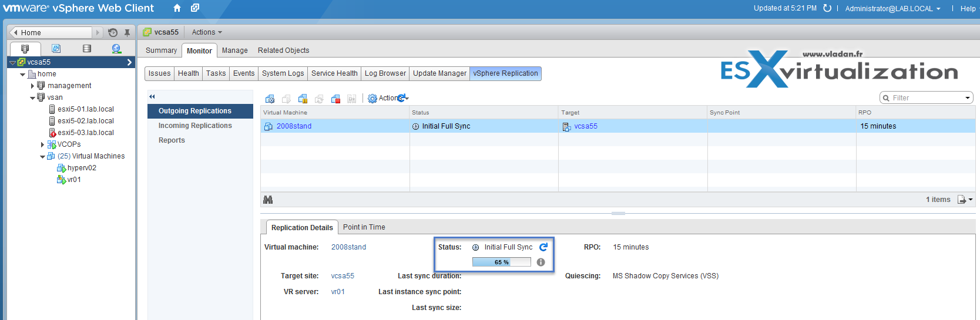Go back using the Home button
Screen dimensions: 980x320
pos(52,33)
